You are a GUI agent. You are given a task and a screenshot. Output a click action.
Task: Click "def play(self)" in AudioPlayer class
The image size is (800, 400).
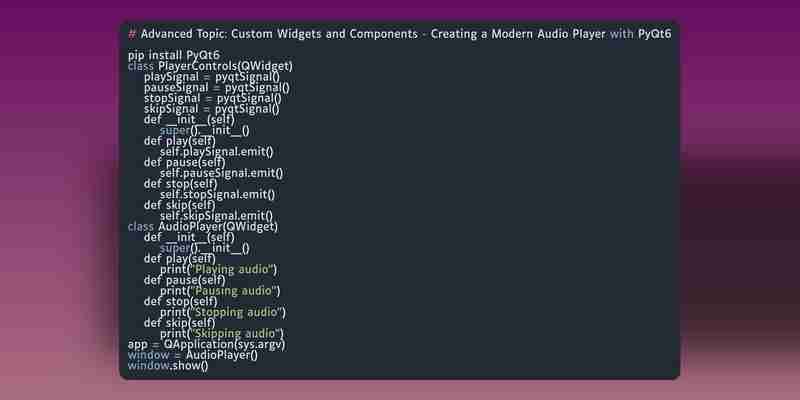click(180, 259)
